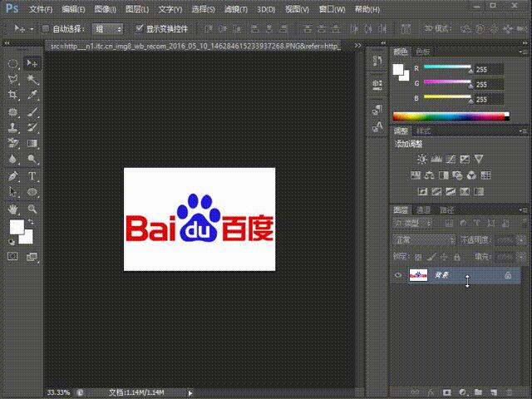Select the Clone Stamp tool
Screen dimensions: 532x399
click(x=13, y=127)
